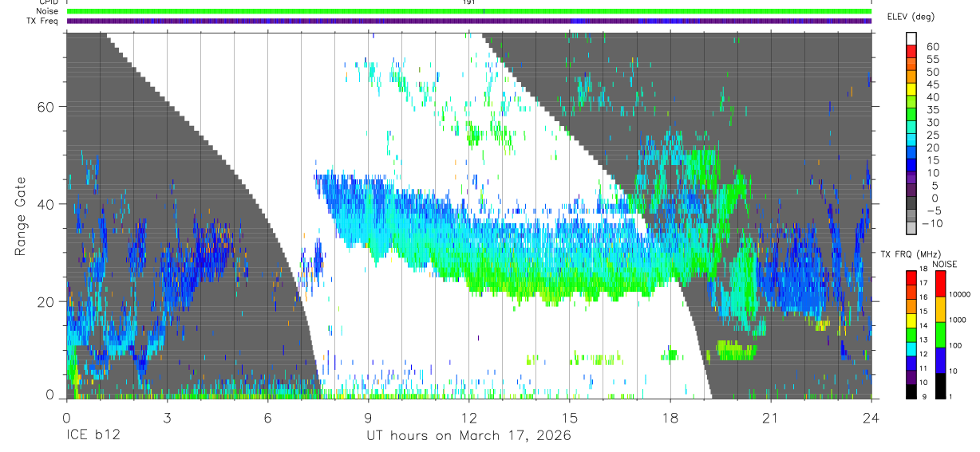Image resolution: width=980 pixels, height=452 pixels.
Task: Pick the light gray bottom segment of ELEV scale
Action: click(912, 230)
